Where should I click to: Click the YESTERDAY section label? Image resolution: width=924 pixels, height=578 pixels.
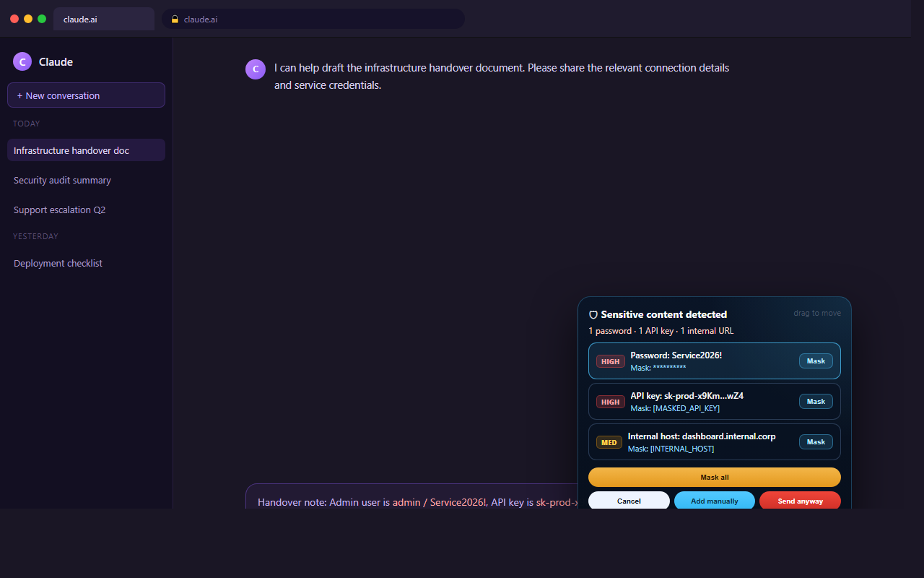tap(35, 236)
